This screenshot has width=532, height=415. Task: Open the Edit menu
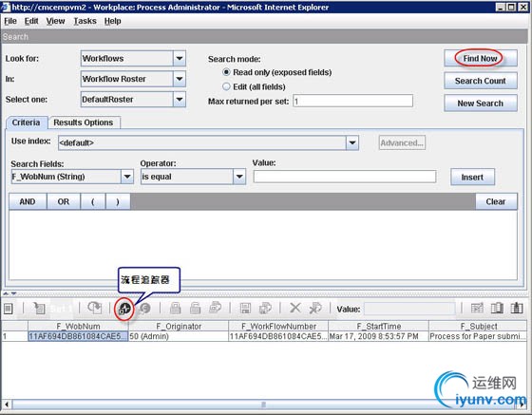(x=31, y=21)
